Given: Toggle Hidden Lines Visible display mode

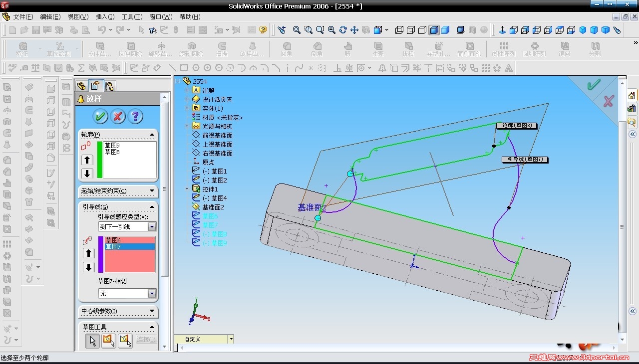Looking at the screenshot, I should (x=411, y=30).
